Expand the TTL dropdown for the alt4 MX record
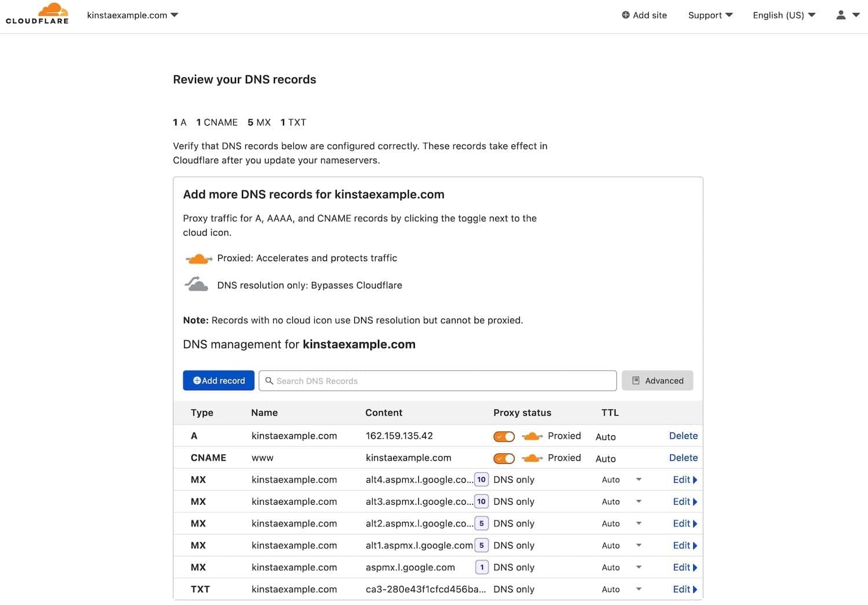 tap(639, 479)
